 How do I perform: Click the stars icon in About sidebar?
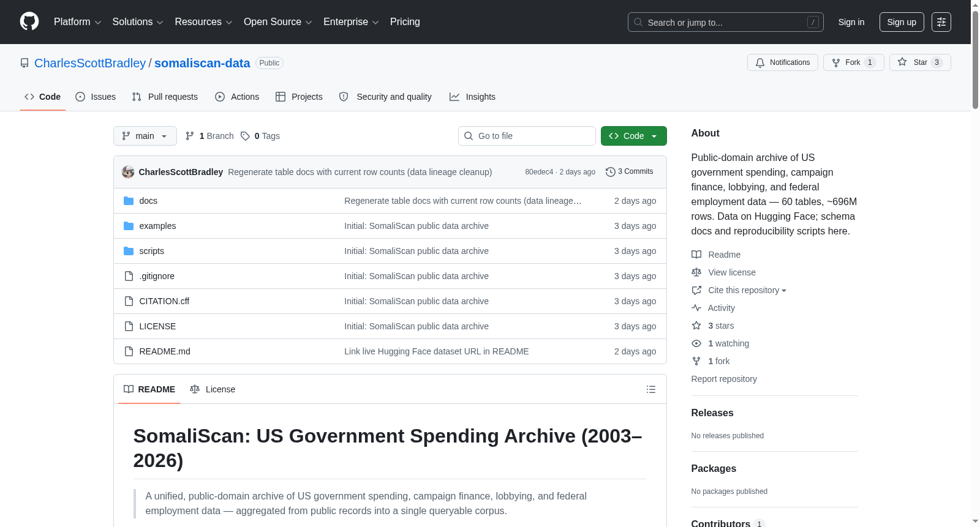click(x=696, y=326)
